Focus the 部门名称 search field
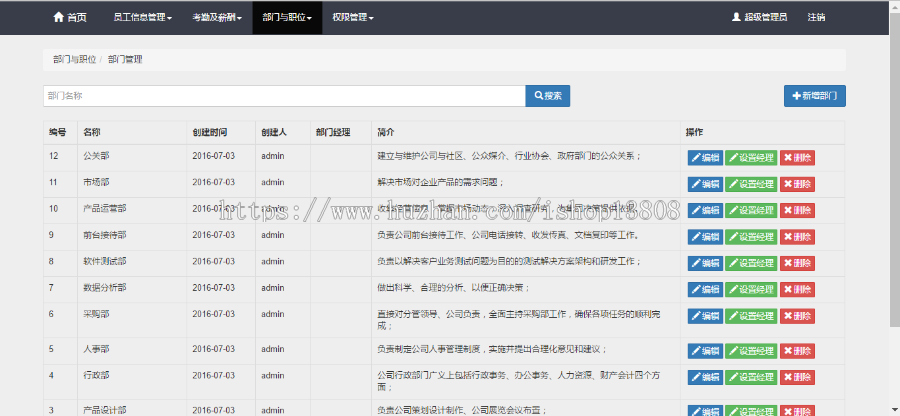The image size is (900, 416). click(x=284, y=96)
